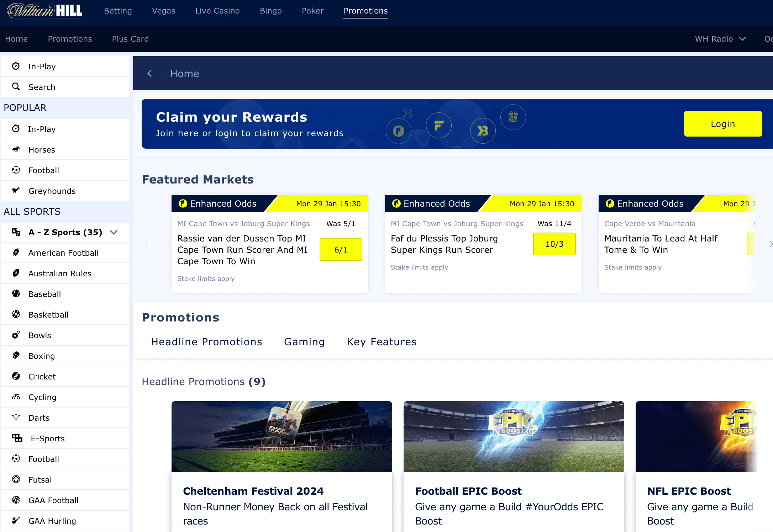
Task: Open the Live Casino menu item
Action: (217, 11)
